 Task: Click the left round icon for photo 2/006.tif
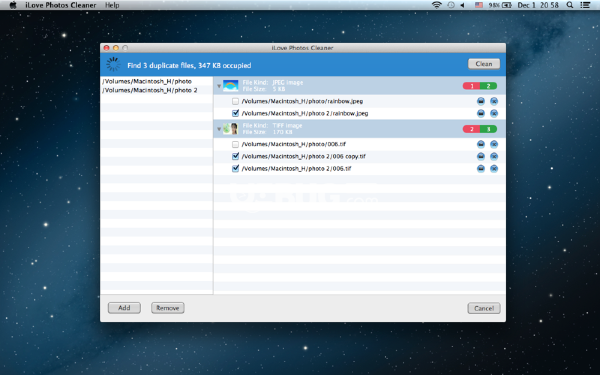tap(481, 169)
